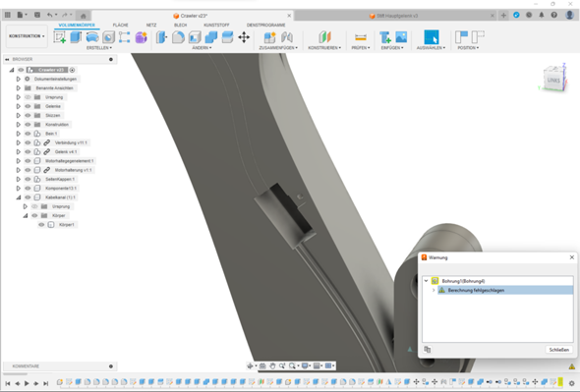The width and height of the screenshot is (580, 392).
Task: Click the warning triangle in bottom-right corner
Action: point(571,366)
